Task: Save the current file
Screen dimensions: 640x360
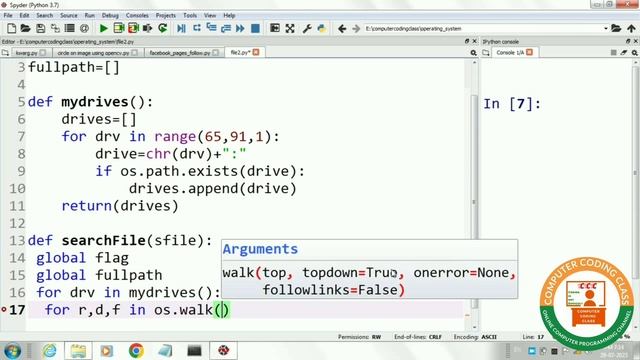Action: 40,28
